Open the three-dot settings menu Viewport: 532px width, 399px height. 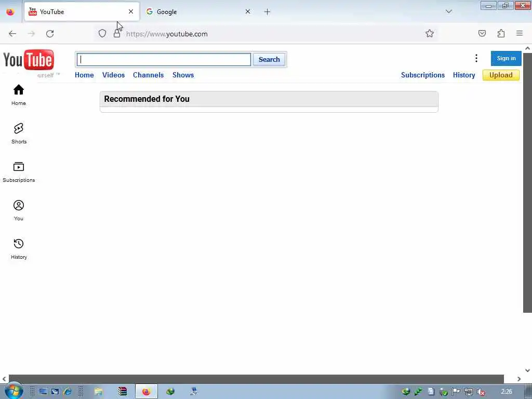pos(476,58)
